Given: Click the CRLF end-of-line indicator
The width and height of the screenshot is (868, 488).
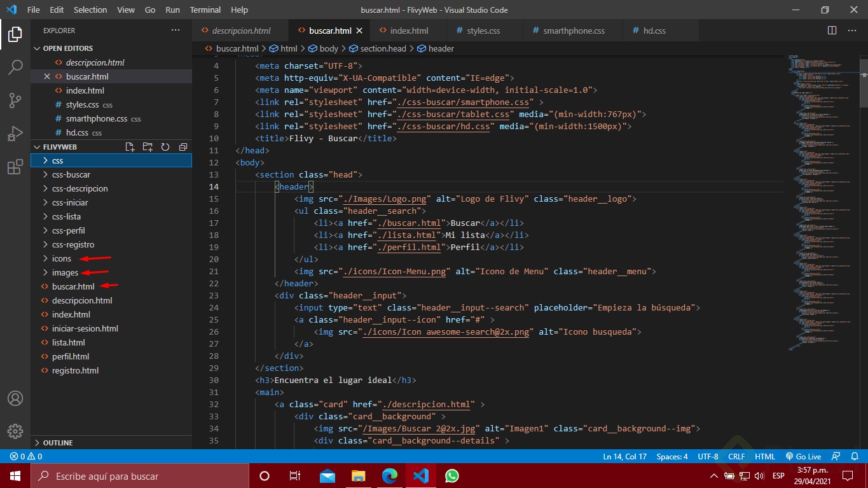Looking at the screenshot, I should point(736,456).
